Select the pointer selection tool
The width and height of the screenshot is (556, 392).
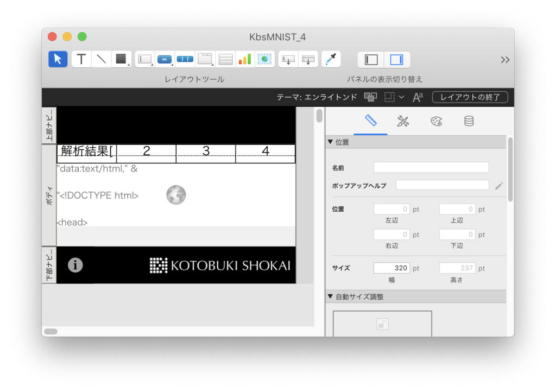pyautogui.click(x=58, y=59)
